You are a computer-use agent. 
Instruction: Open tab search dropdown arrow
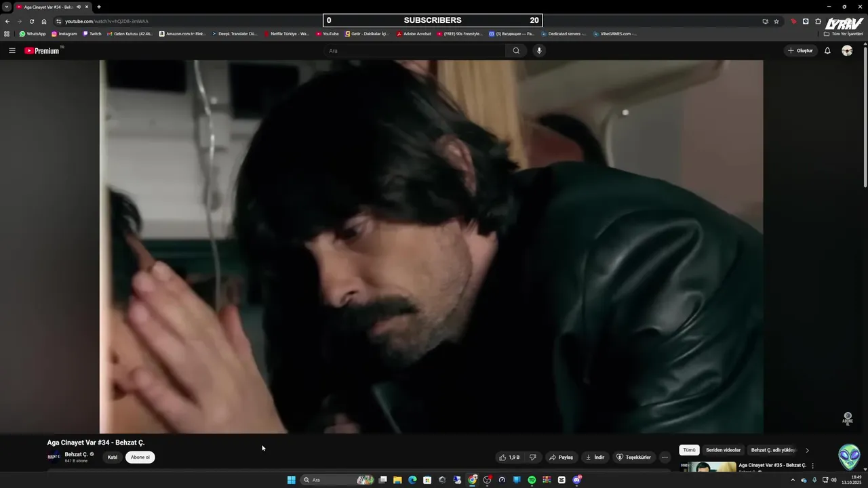coord(7,7)
